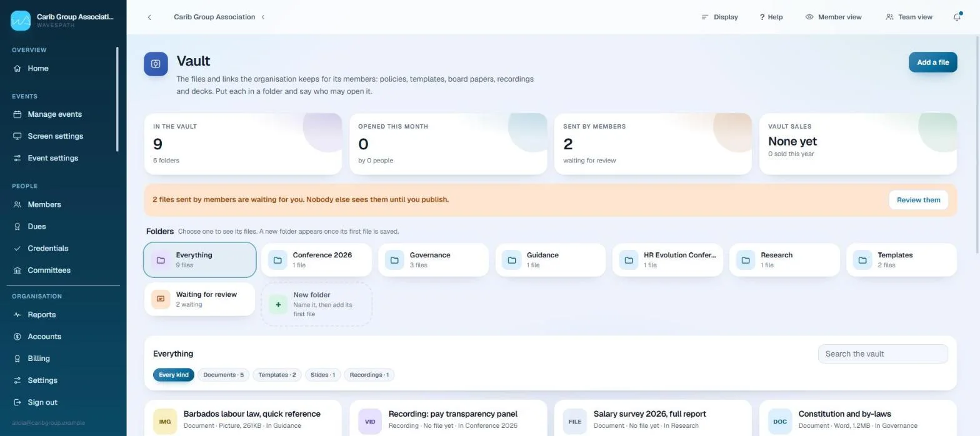Click the VID badge on the pay transparency recording
Screen dimensions: 980x436
click(x=370, y=422)
